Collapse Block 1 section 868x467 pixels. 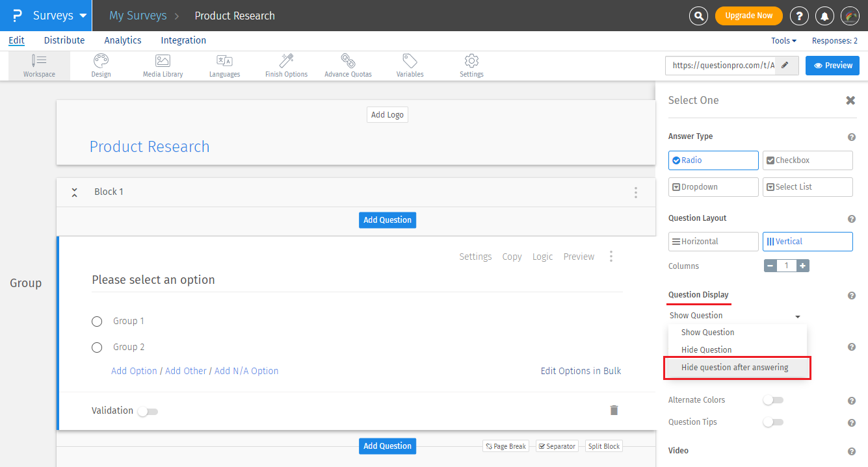(74, 192)
